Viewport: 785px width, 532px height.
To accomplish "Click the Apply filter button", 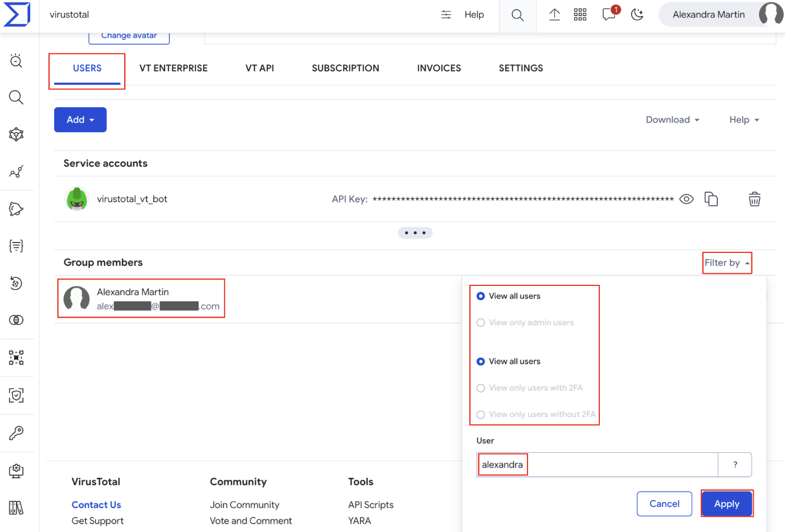I will click(727, 504).
